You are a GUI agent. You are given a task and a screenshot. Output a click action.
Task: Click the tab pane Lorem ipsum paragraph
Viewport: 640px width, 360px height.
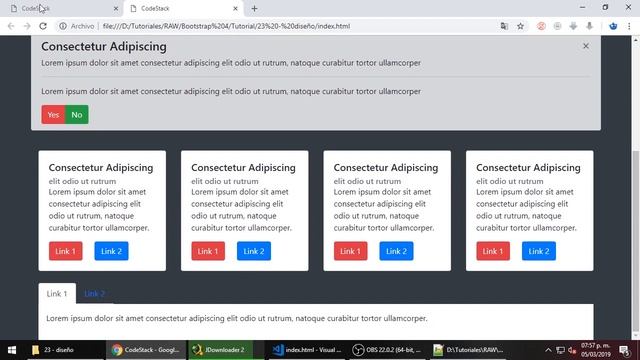[237, 318]
